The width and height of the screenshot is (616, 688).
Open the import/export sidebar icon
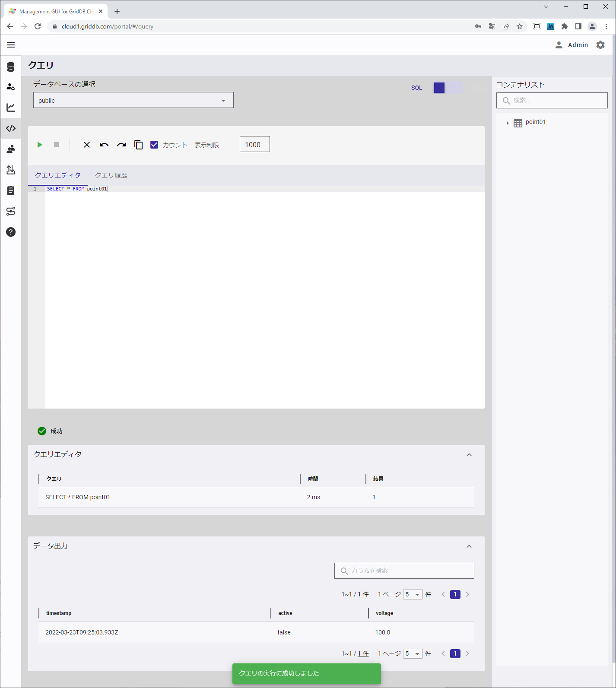click(11, 170)
